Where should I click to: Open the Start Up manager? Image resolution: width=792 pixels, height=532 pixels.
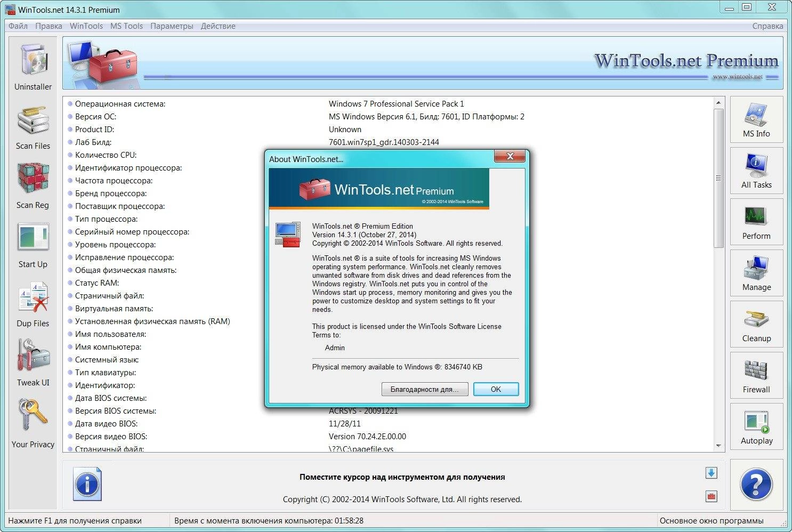(x=33, y=245)
